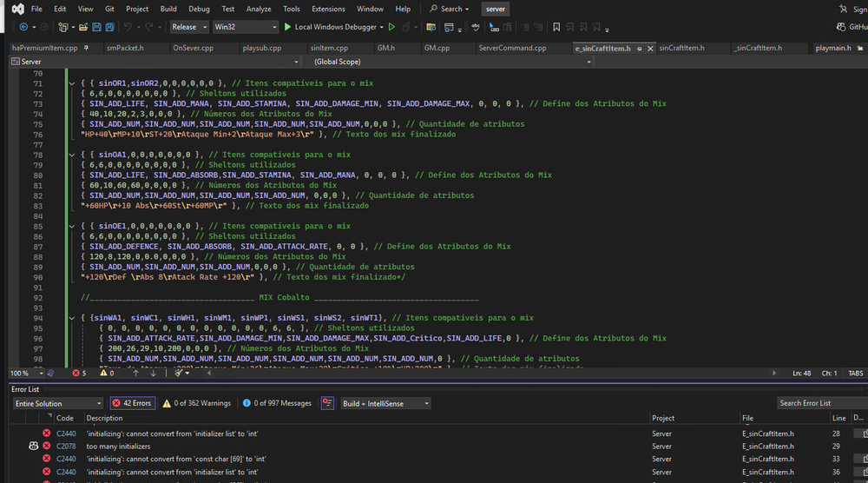The width and height of the screenshot is (868, 483).
Task: Navigate backward with the back arrow icon
Action: (x=23, y=27)
